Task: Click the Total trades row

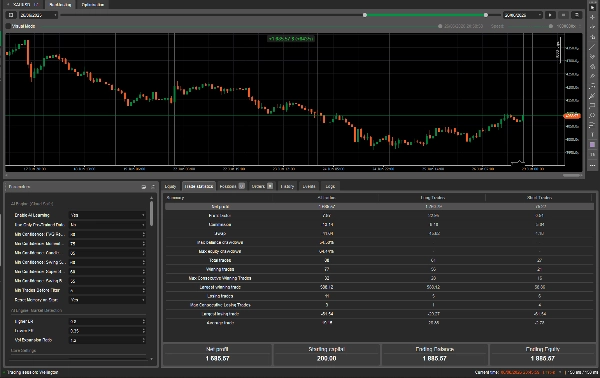Action: (379, 260)
